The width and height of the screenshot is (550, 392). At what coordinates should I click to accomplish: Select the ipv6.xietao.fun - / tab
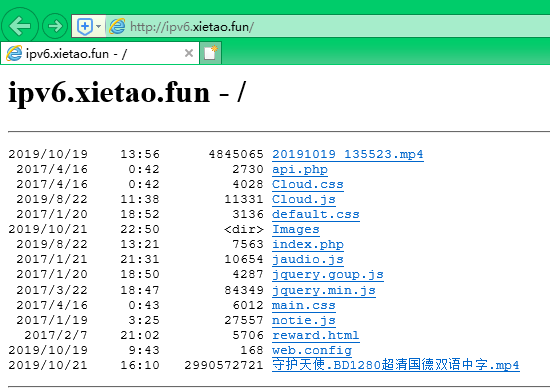click(x=100, y=53)
